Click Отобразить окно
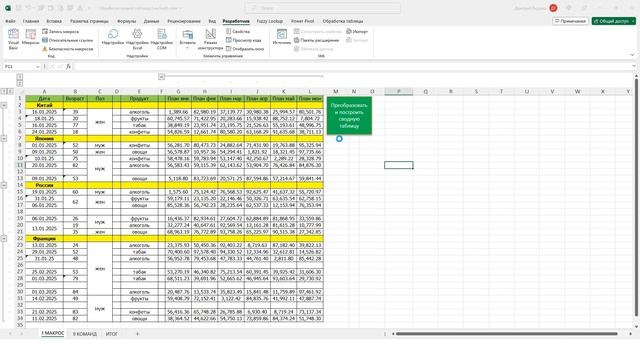 (x=245, y=49)
